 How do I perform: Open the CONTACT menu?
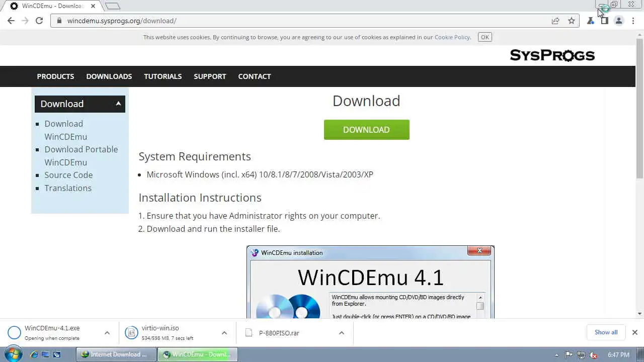pos(255,76)
